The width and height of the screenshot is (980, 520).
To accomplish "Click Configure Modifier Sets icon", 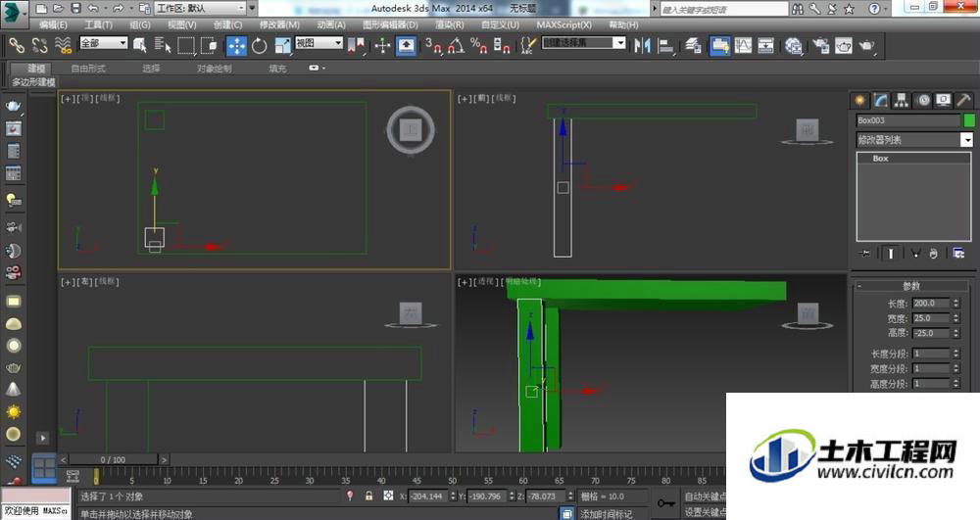I will click(x=958, y=254).
